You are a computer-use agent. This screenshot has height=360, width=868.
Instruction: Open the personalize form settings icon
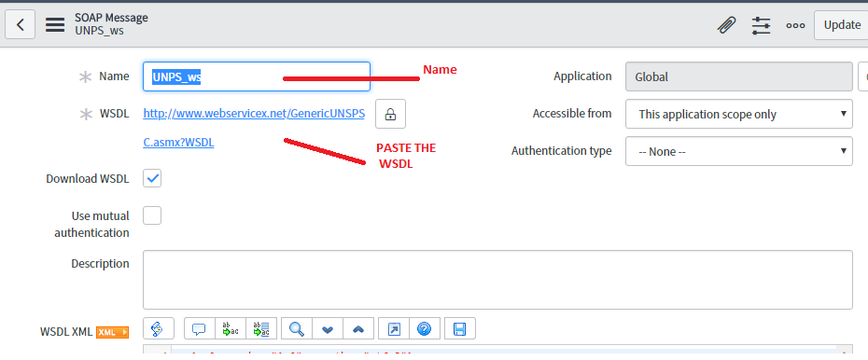[762, 25]
